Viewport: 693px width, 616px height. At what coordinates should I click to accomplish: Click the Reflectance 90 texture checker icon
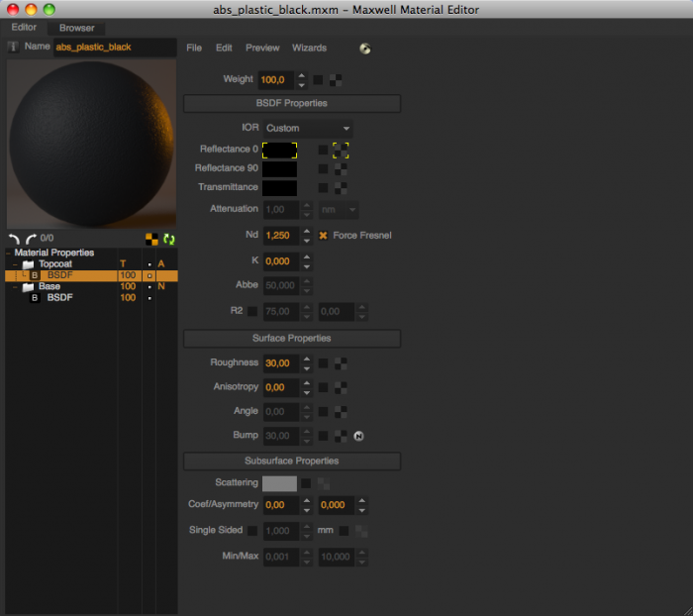pos(341,169)
